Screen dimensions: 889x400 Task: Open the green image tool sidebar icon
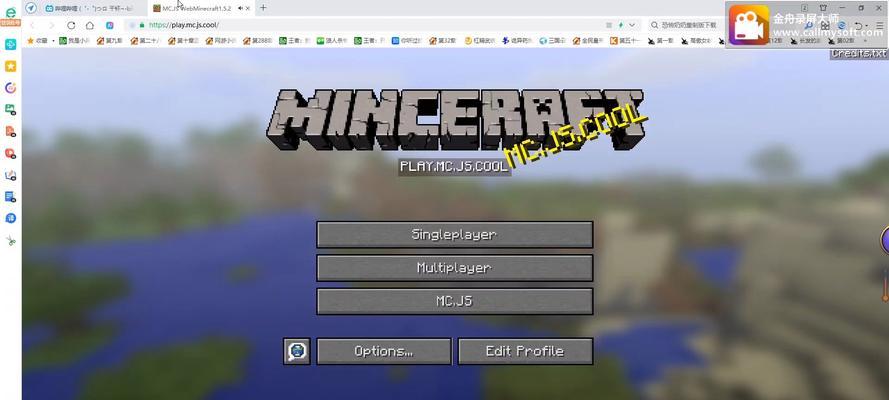coord(10,109)
